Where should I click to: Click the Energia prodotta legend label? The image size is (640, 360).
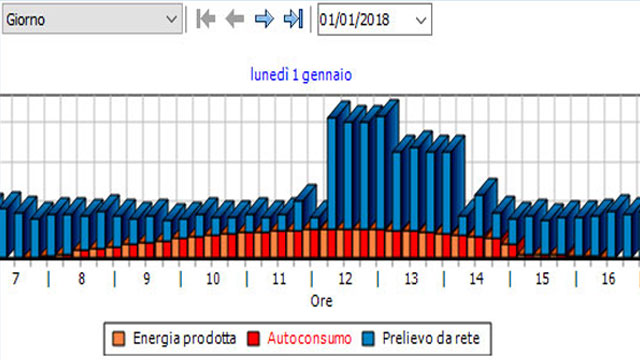click(184, 338)
